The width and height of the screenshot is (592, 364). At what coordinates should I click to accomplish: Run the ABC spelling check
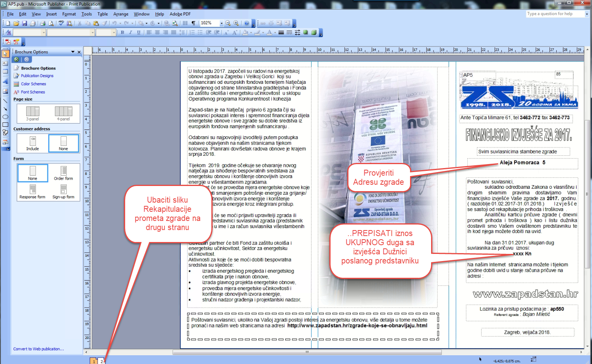(61, 23)
